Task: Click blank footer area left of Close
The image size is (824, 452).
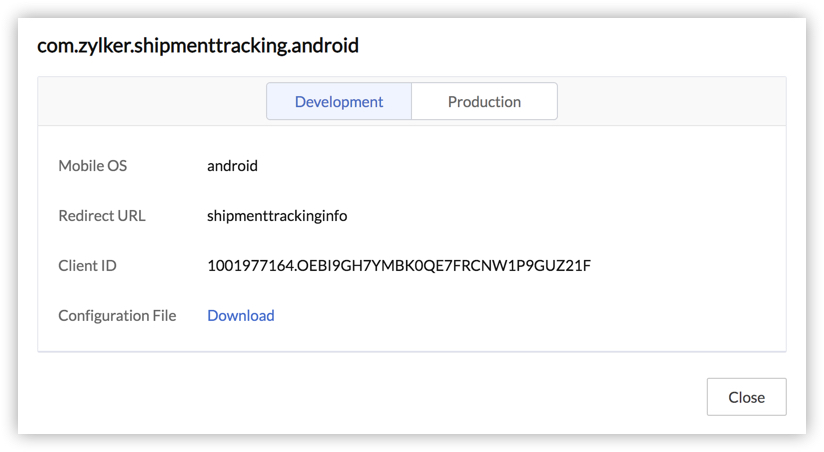Action: (400, 397)
